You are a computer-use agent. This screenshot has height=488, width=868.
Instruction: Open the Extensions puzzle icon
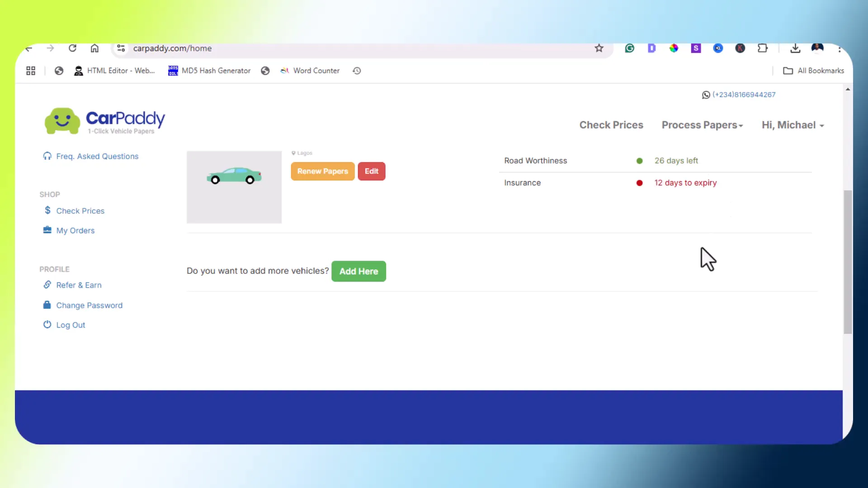pyautogui.click(x=763, y=48)
